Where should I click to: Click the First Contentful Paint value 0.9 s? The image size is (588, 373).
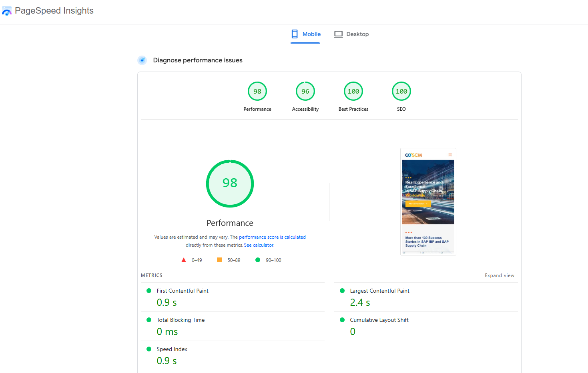tap(167, 303)
